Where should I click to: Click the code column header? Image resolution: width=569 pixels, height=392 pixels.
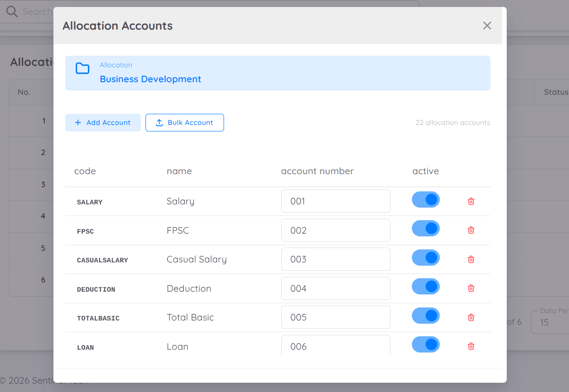click(x=85, y=171)
